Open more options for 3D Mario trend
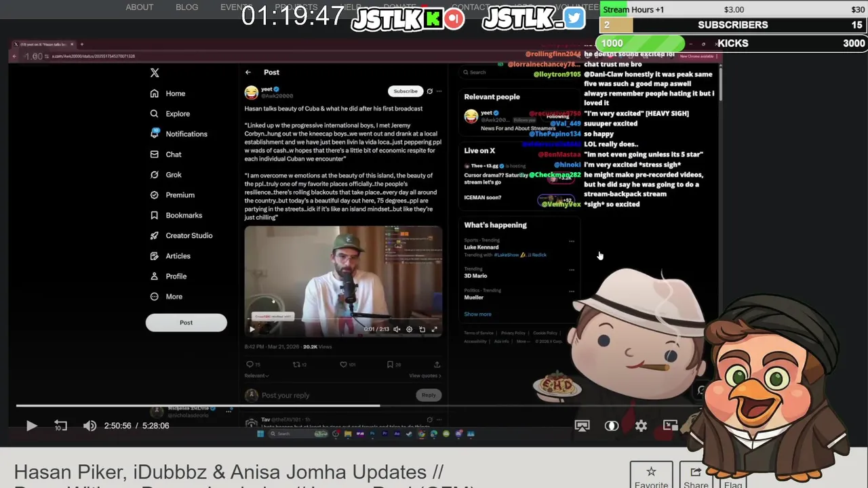Image resolution: width=868 pixels, height=488 pixels. click(572, 270)
